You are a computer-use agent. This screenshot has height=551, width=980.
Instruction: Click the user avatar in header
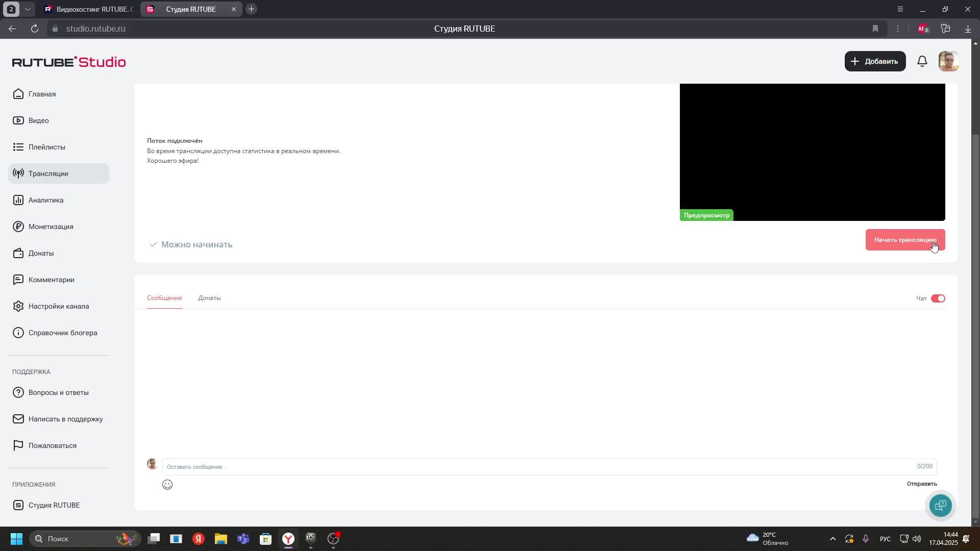pos(948,61)
